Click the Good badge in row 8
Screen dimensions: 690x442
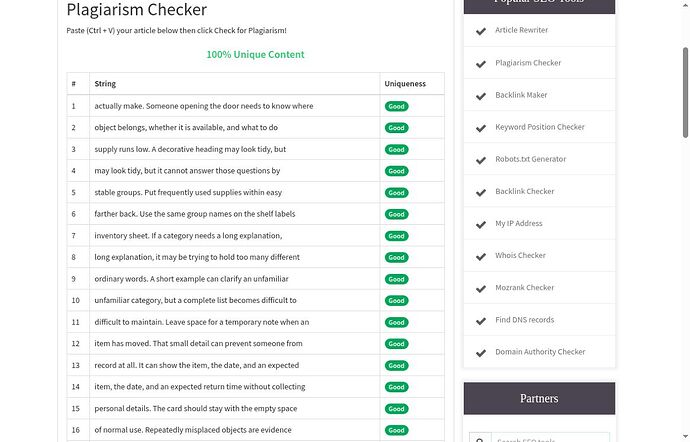click(396, 258)
